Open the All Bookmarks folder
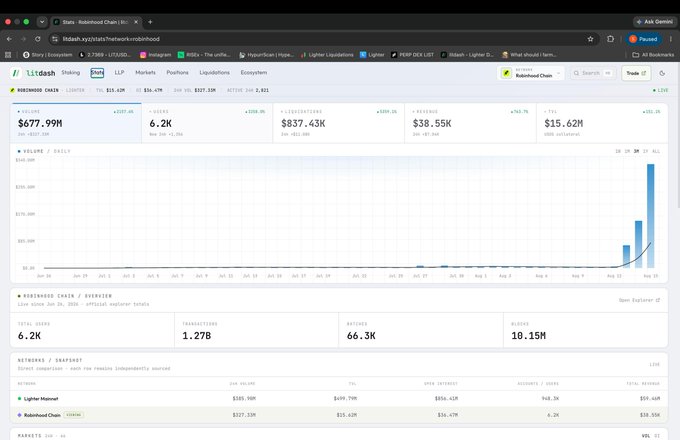Image resolution: width=680 pixels, height=440 pixels. pos(653,55)
